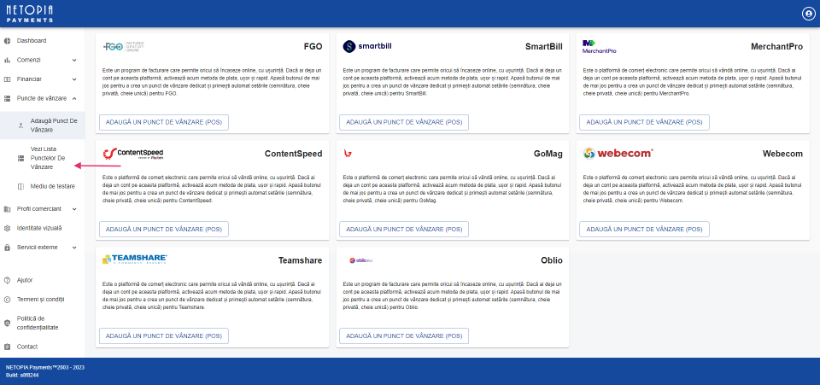Image resolution: width=820 pixels, height=385 pixels.
Task: Click the Politică de confidențialitate shield icon
Action: (x=7, y=323)
